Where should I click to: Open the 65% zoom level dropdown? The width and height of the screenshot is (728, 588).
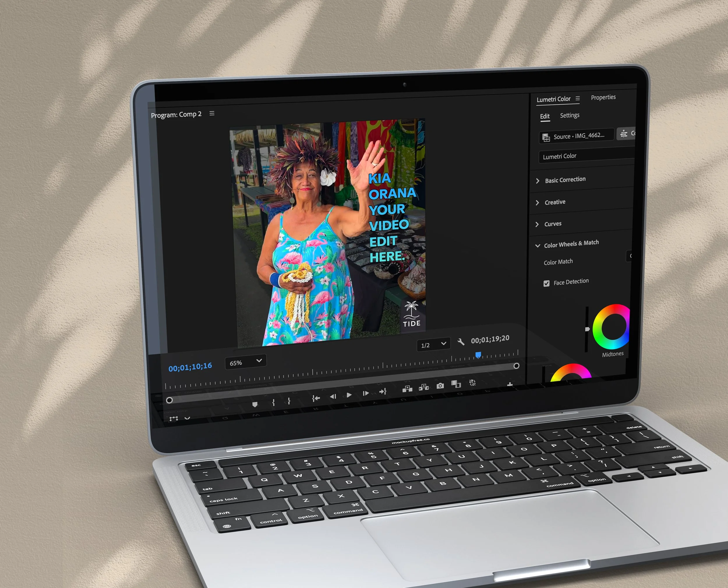coord(245,362)
